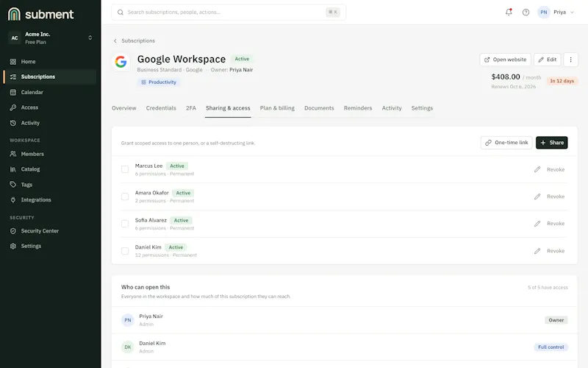Click the $408.00 price text
This screenshot has height=368, width=588.
coord(506,77)
